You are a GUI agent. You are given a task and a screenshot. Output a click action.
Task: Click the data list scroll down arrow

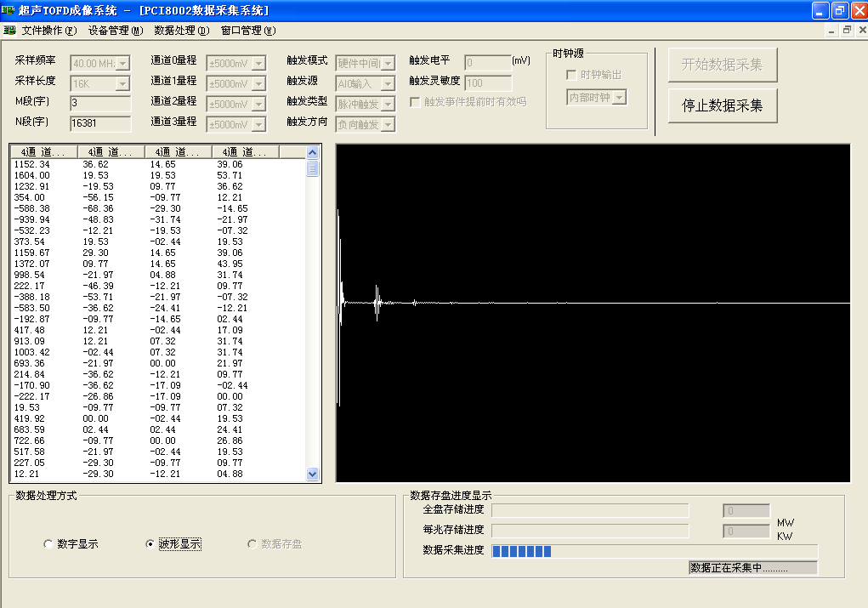312,474
